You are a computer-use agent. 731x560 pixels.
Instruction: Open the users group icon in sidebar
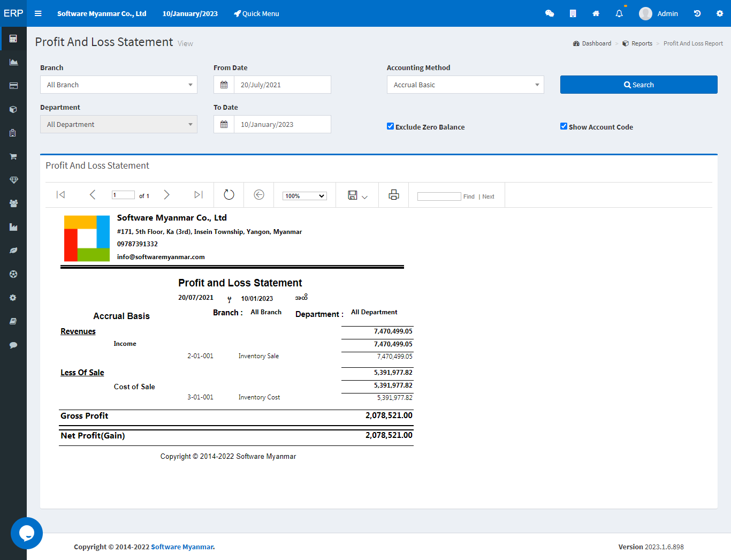click(x=13, y=203)
